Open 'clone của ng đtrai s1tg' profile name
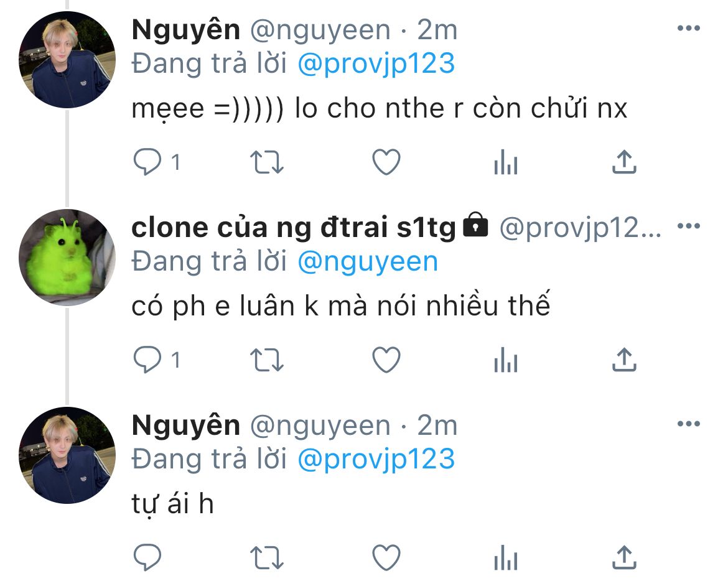The width and height of the screenshot is (728, 586). pos(294,228)
